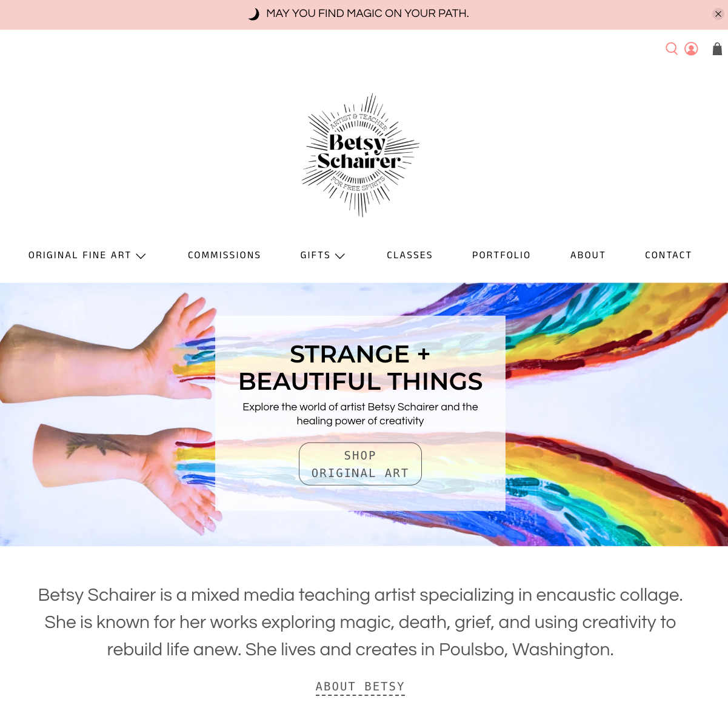Open the Contact page
728x728 pixels.
pyautogui.click(x=668, y=255)
